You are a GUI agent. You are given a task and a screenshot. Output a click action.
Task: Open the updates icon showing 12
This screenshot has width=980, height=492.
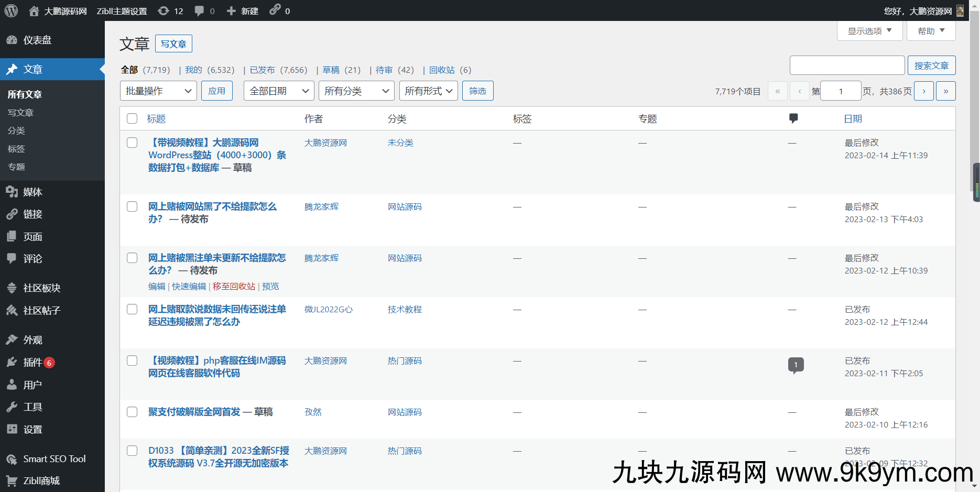pos(170,11)
